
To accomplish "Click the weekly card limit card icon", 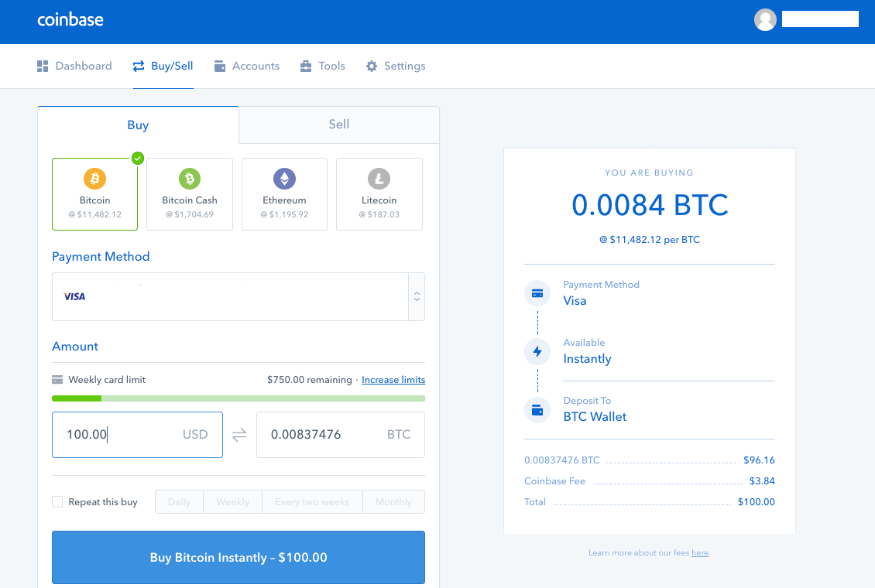I will [57, 380].
